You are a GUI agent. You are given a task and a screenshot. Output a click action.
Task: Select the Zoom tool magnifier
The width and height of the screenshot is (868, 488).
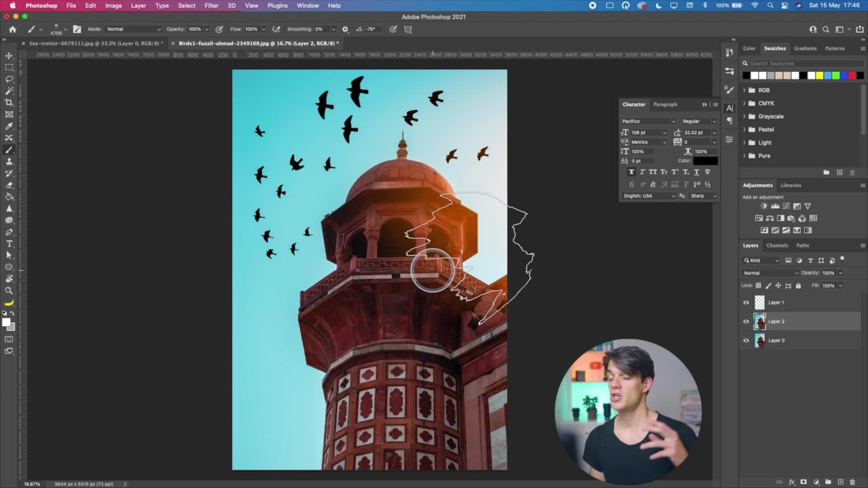coord(9,290)
